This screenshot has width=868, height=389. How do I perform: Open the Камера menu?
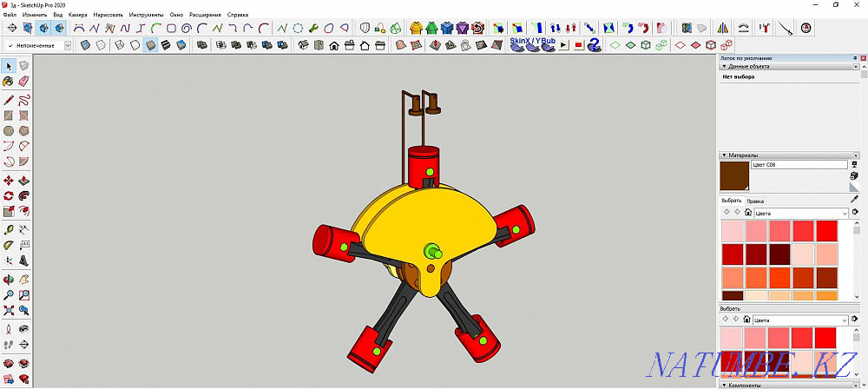[x=77, y=15]
